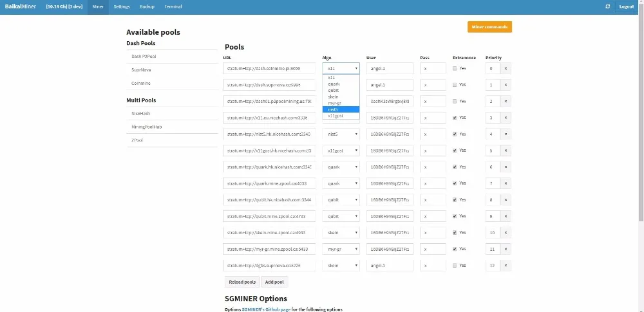Open SGMINER's Github page link
The image size is (644, 312).
click(266, 309)
